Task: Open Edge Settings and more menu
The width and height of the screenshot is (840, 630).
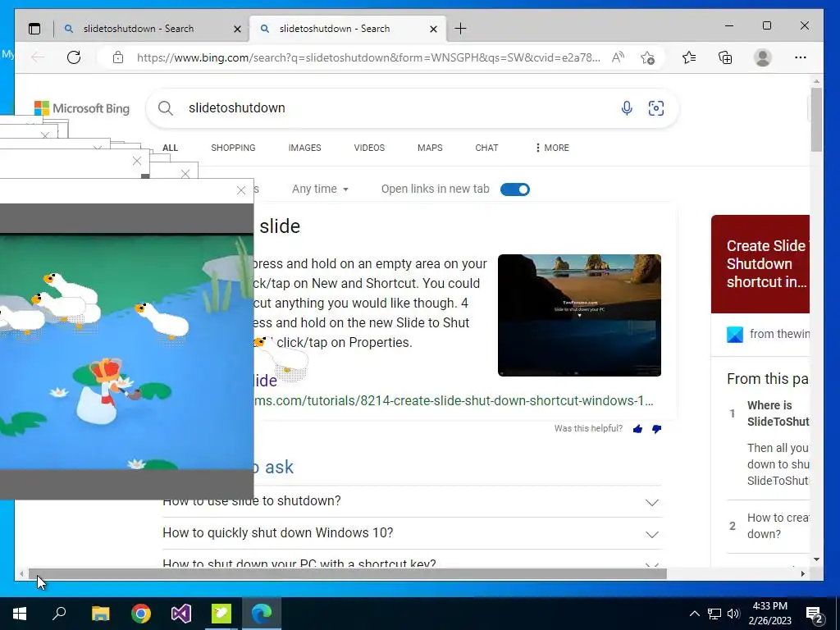Action: pos(801,57)
